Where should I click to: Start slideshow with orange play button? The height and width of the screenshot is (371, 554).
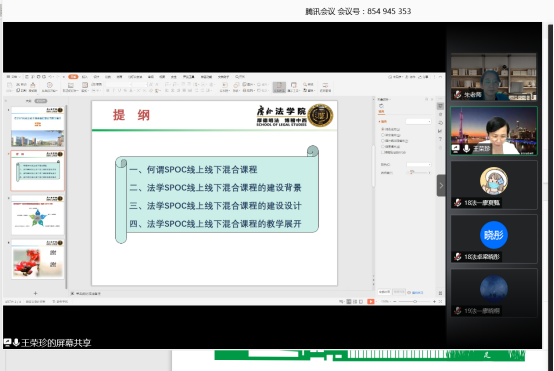point(371,301)
